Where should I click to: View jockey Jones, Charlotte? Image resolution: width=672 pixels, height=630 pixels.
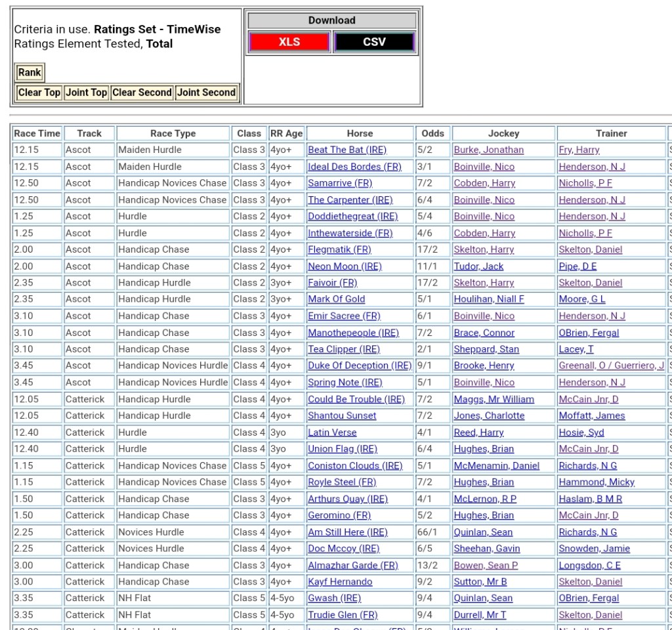click(x=489, y=415)
